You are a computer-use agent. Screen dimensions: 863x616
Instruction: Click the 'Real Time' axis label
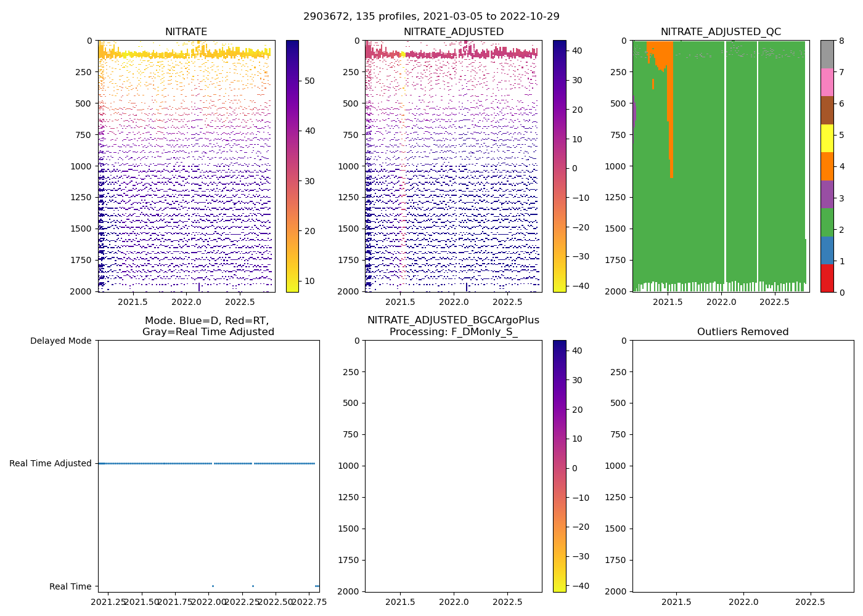[70, 586]
